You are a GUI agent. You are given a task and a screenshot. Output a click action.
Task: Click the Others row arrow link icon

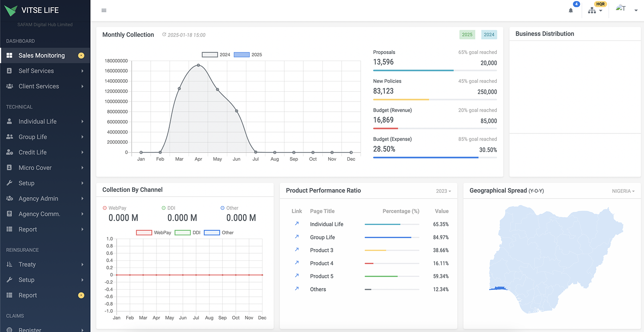297,289
